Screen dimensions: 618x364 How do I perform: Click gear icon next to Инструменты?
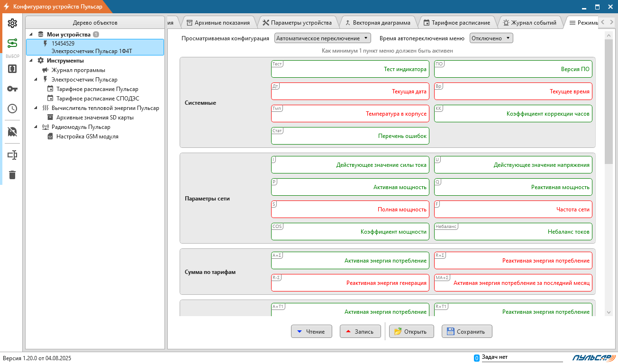41,61
